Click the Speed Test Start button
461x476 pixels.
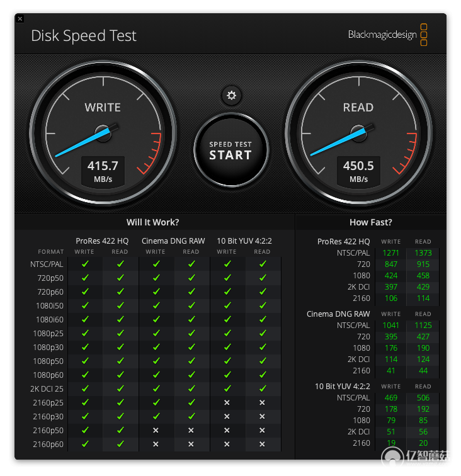coord(231,150)
